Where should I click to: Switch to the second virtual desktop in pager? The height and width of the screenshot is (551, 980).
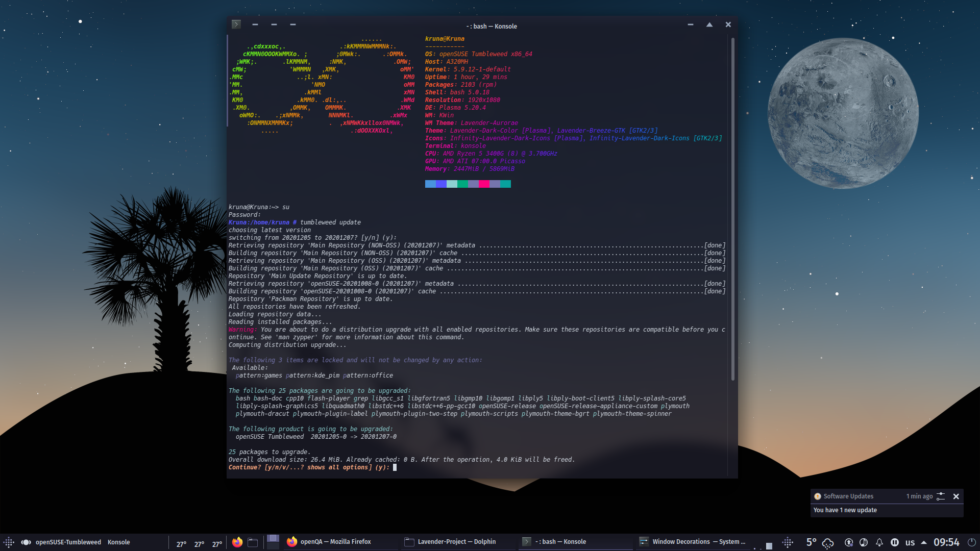[273, 545]
